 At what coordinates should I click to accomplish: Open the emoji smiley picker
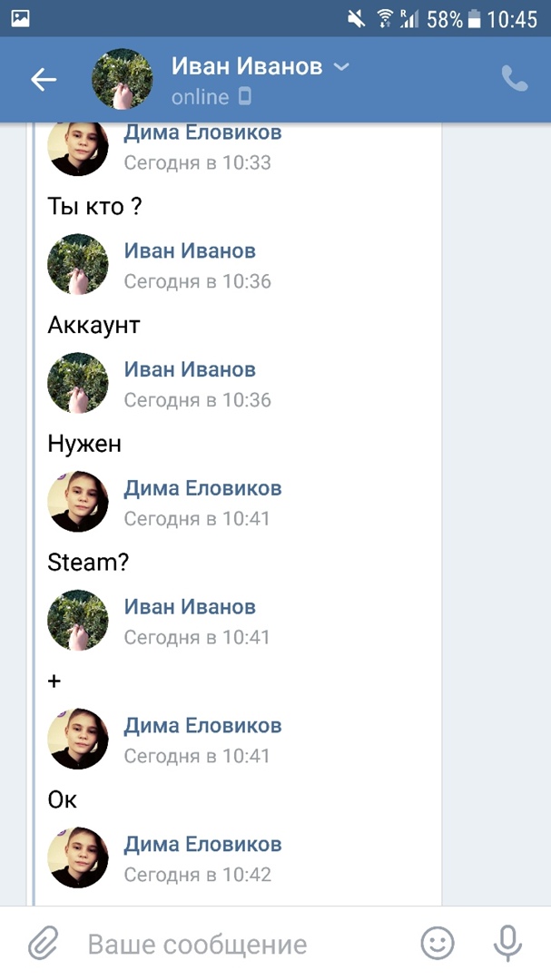[437, 943]
